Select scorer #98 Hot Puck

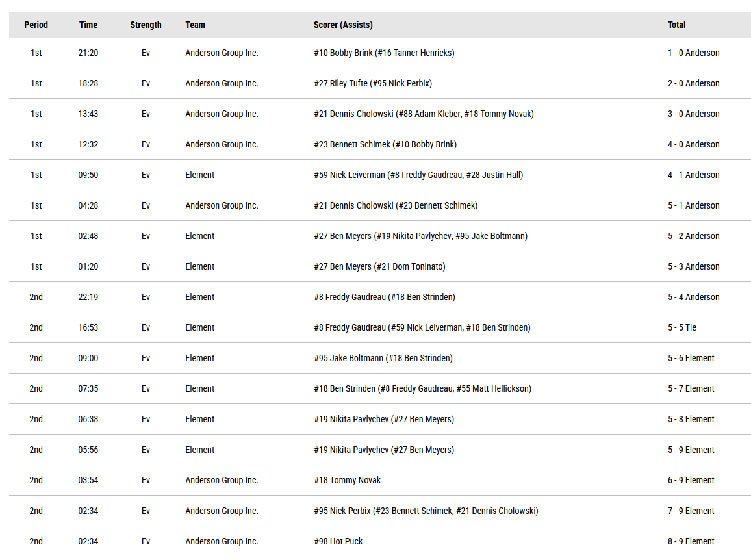click(338, 541)
